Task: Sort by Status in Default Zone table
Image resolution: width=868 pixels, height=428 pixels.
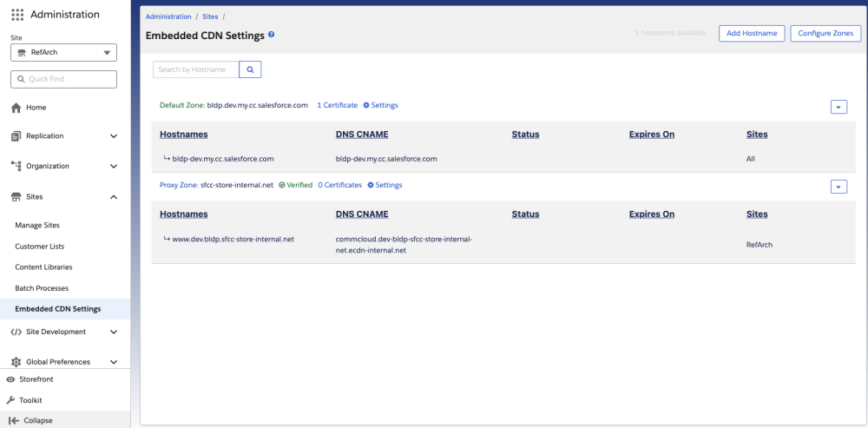Action: tap(525, 135)
